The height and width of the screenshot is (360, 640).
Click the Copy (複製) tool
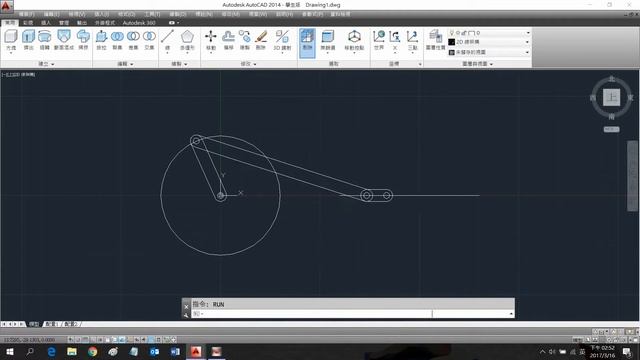[x=244, y=40]
